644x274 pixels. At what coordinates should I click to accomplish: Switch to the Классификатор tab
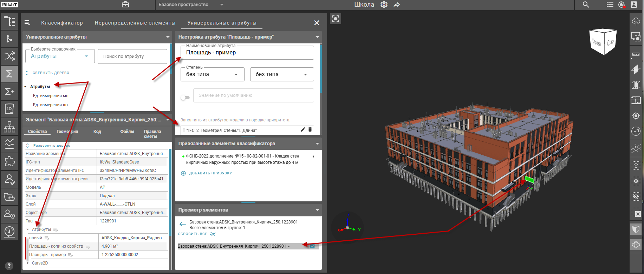62,23
